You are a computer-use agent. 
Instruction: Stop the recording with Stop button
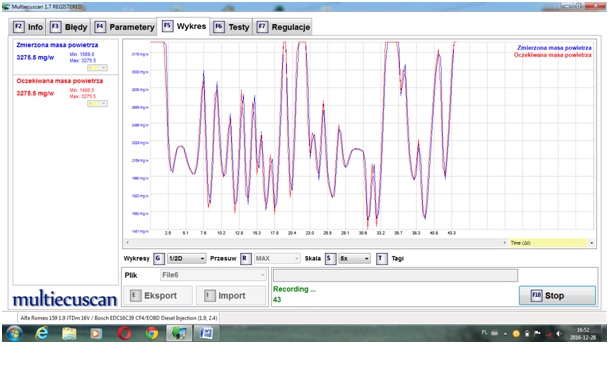(x=557, y=296)
